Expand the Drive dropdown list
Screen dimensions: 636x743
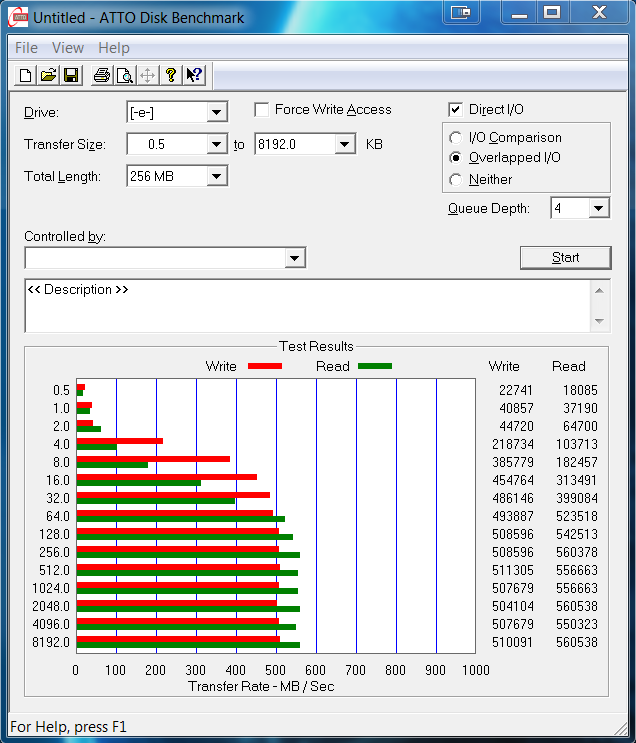217,113
